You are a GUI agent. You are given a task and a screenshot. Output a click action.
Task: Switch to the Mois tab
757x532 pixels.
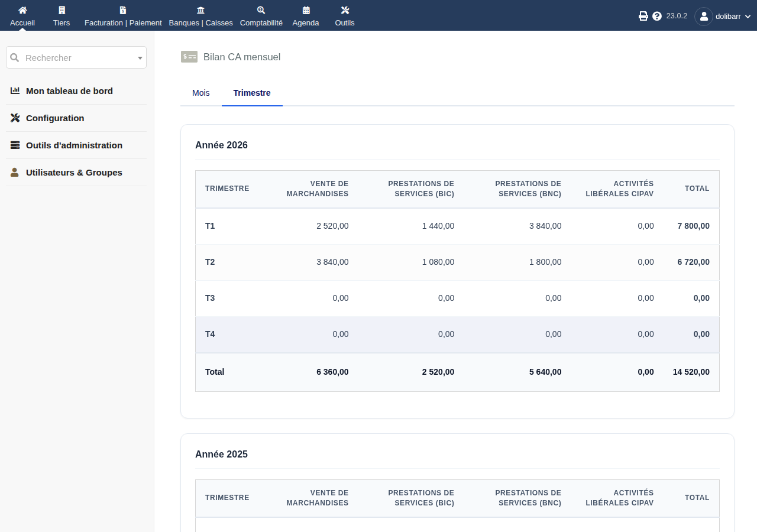(201, 93)
